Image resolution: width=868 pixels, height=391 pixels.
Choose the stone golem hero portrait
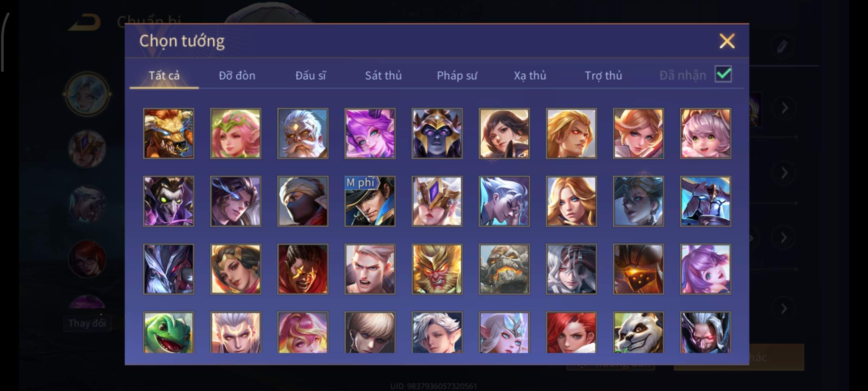(x=504, y=269)
